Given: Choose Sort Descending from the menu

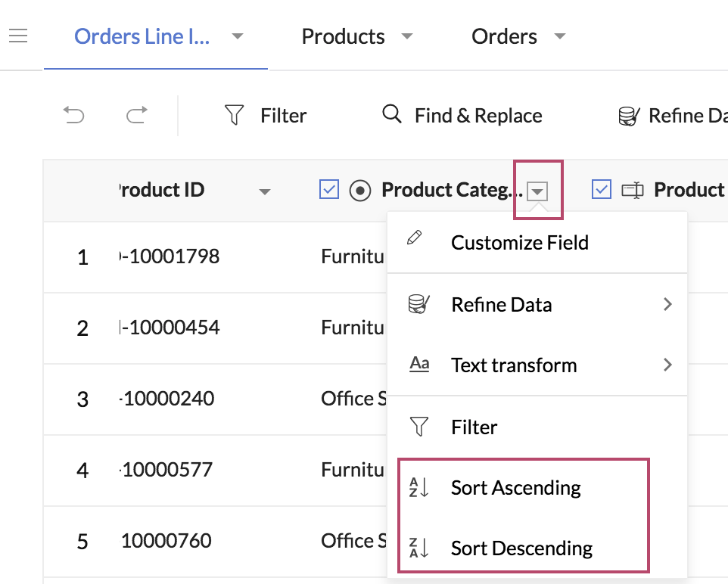Looking at the screenshot, I should tap(521, 548).
